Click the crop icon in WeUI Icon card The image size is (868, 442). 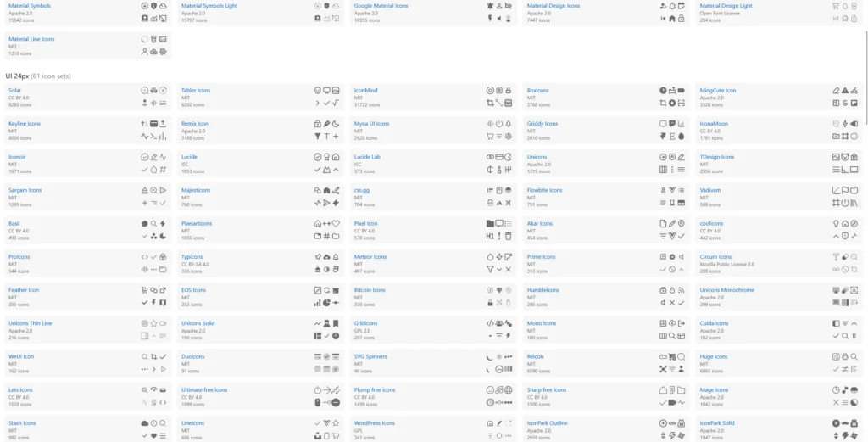coord(154,356)
